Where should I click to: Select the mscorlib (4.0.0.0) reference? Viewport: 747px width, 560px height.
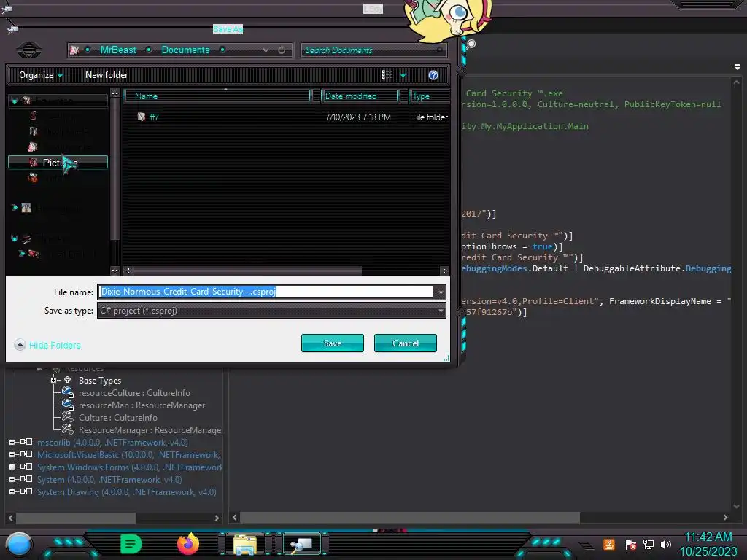(112, 443)
